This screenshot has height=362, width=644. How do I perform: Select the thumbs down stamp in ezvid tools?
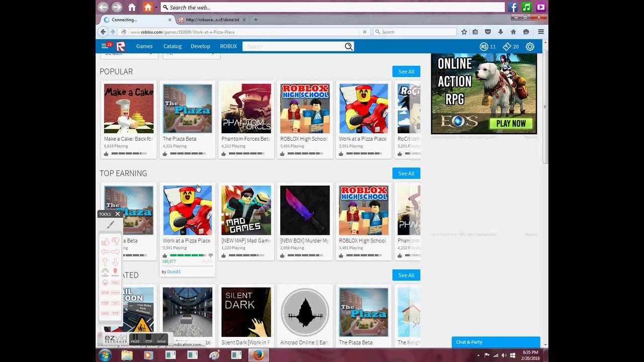[115, 241]
